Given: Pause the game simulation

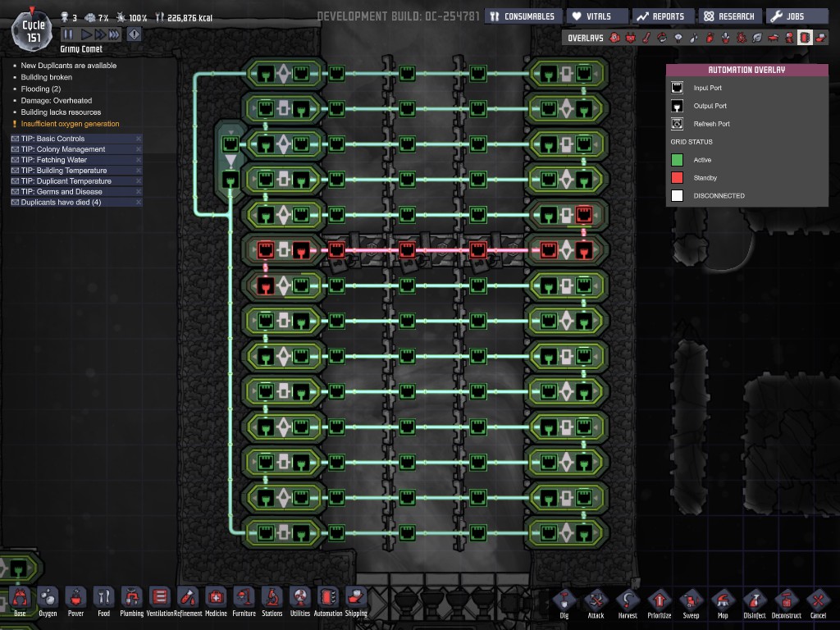Looking at the screenshot, I should (68, 34).
